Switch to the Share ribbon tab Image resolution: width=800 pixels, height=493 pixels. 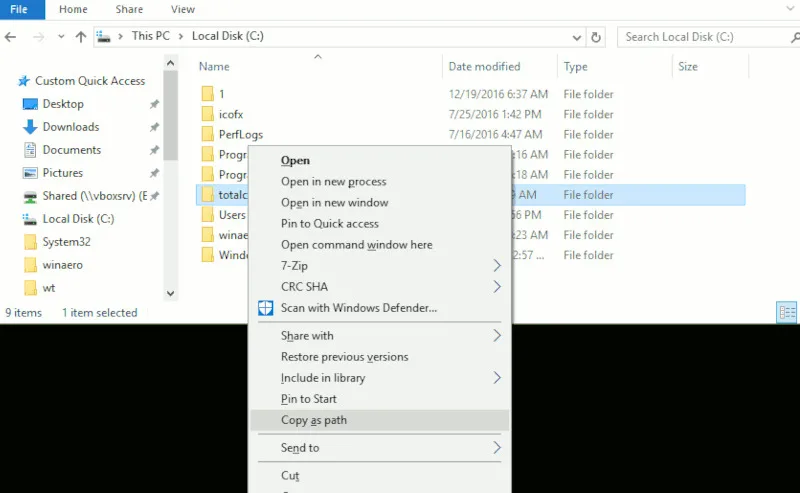point(129,9)
